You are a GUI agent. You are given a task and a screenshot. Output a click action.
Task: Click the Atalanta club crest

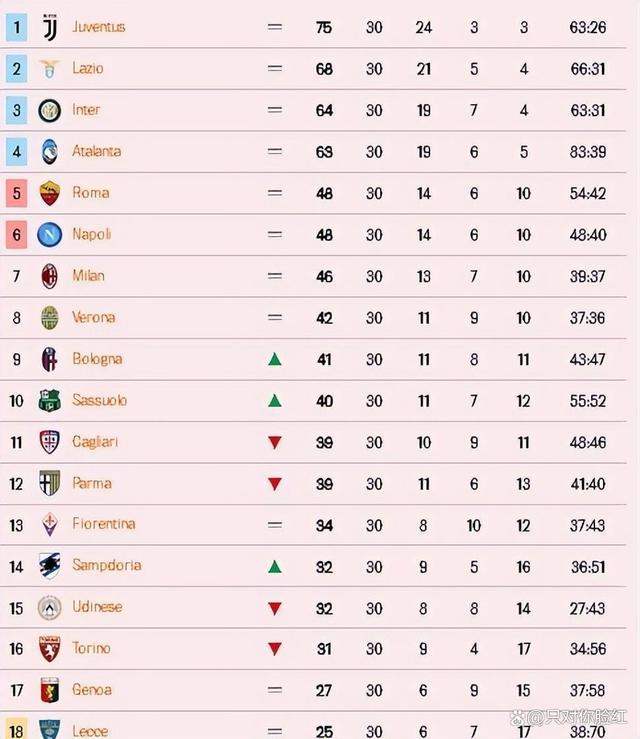pos(49,152)
